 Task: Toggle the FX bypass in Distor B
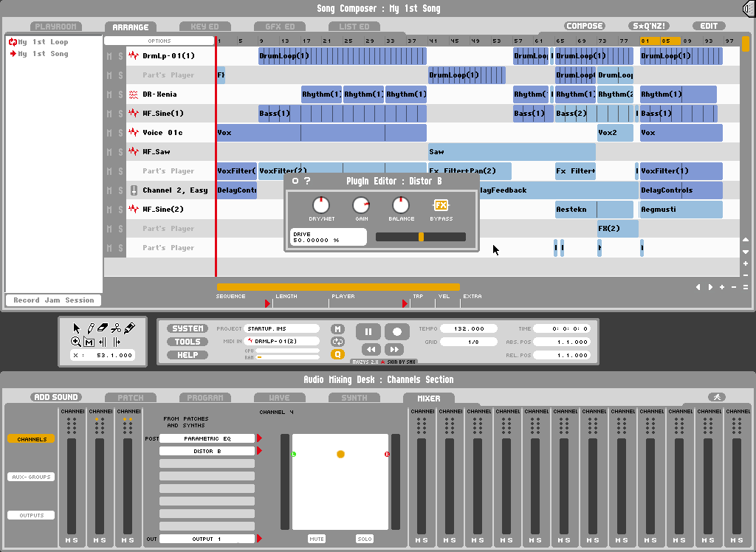point(441,205)
